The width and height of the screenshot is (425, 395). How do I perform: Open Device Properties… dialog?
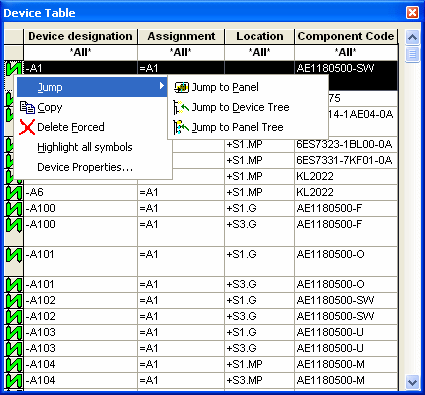[85, 167]
